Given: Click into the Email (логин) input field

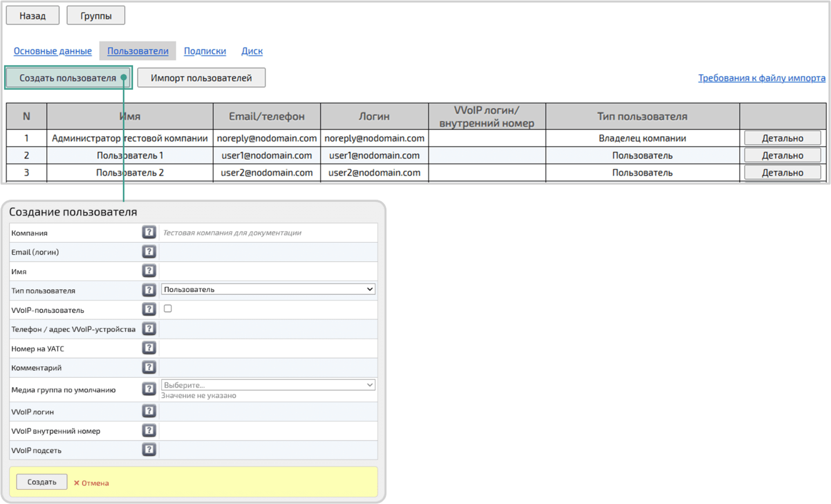Looking at the screenshot, I should [x=268, y=252].
